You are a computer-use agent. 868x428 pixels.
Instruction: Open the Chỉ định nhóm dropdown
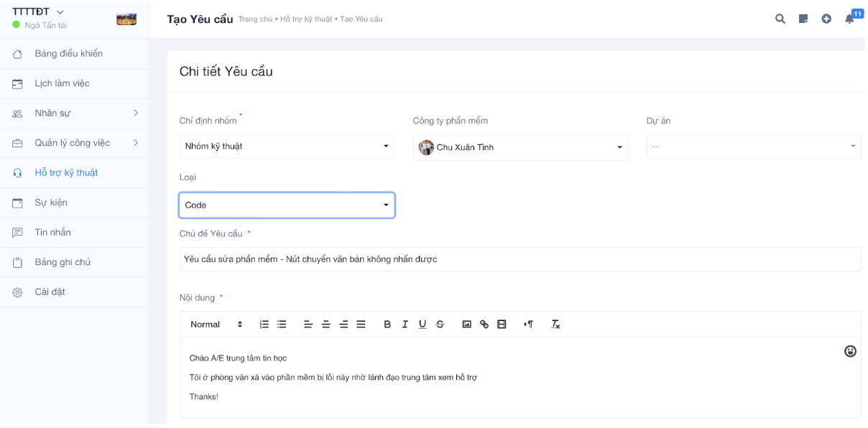click(286, 146)
